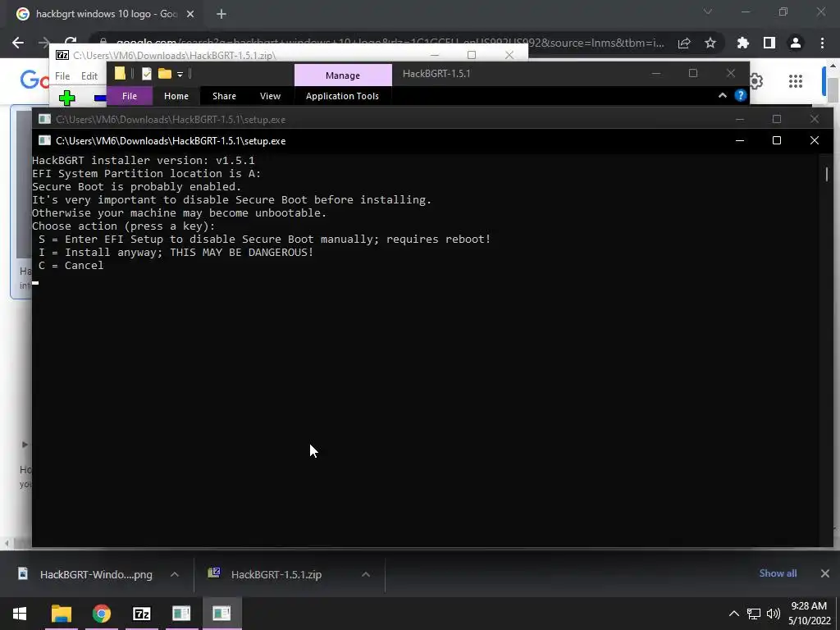Viewport: 840px width, 630px height.
Task: Open the purple File tab in File Explorer
Action: click(x=130, y=96)
